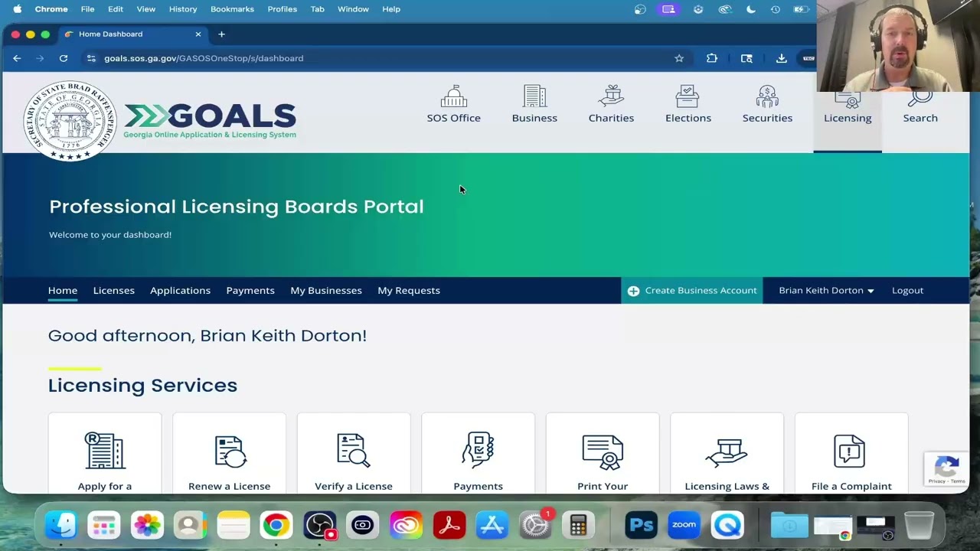Open the Business section icon
This screenshot has height=551, width=980.
534,96
